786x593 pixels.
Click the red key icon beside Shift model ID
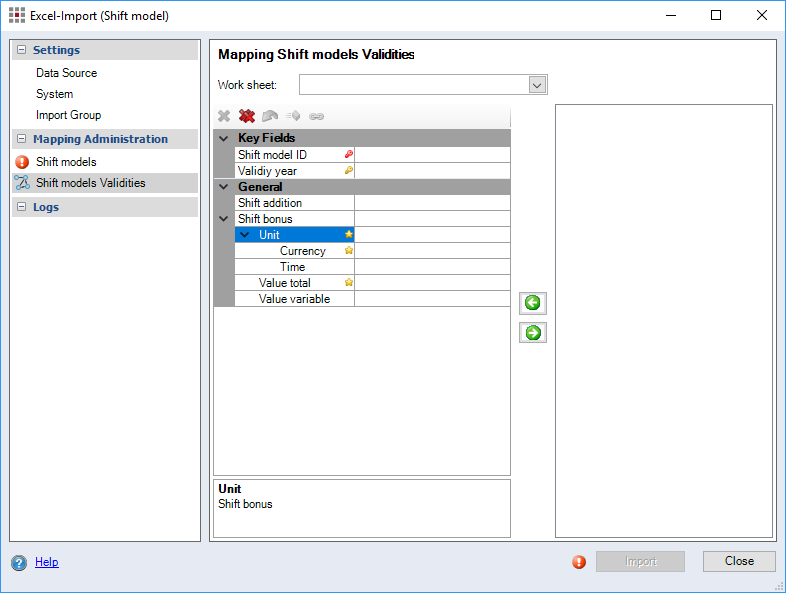[x=348, y=155]
